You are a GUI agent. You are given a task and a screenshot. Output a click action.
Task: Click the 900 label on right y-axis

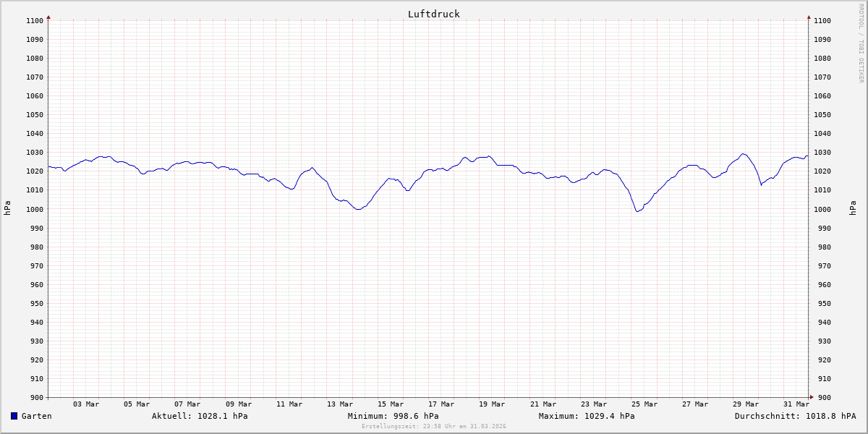pyautogui.click(x=822, y=397)
